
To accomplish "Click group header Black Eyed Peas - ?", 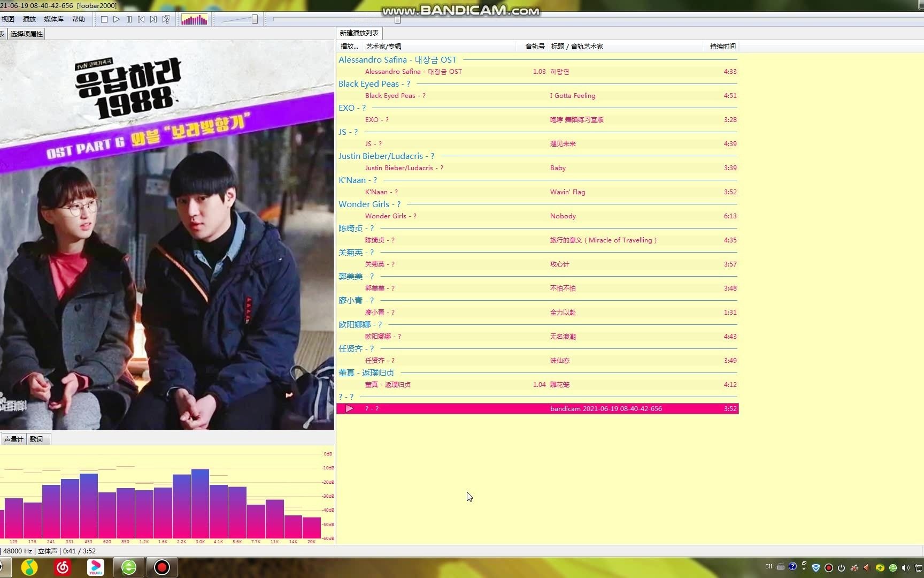I will click(374, 84).
